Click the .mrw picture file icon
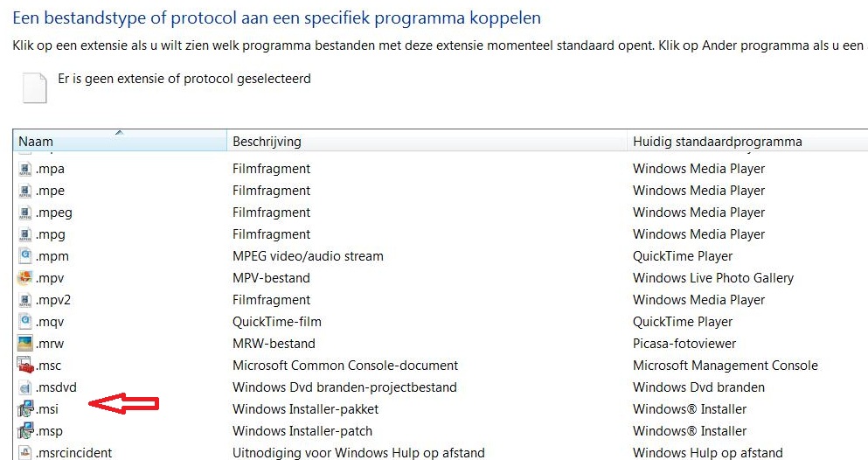Viewport: 868px width, 460px height. (25, 344)
